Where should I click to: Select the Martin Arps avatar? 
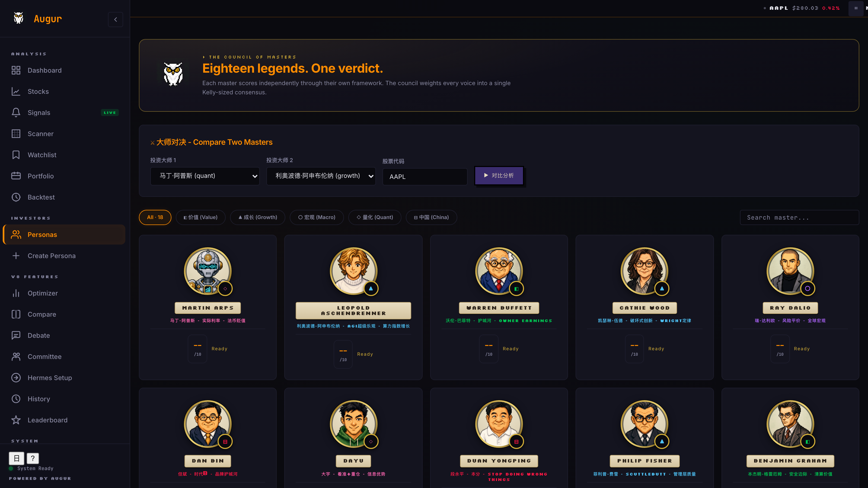208,271
